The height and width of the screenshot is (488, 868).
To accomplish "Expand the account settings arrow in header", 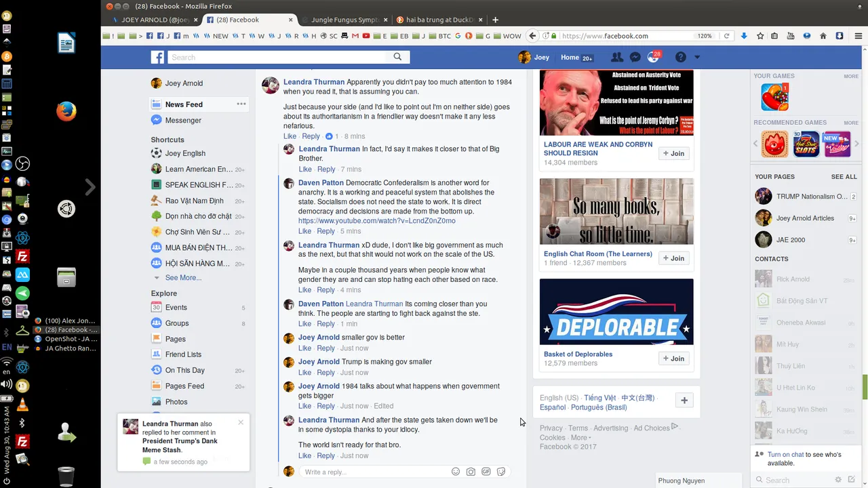I will point(696,58).
